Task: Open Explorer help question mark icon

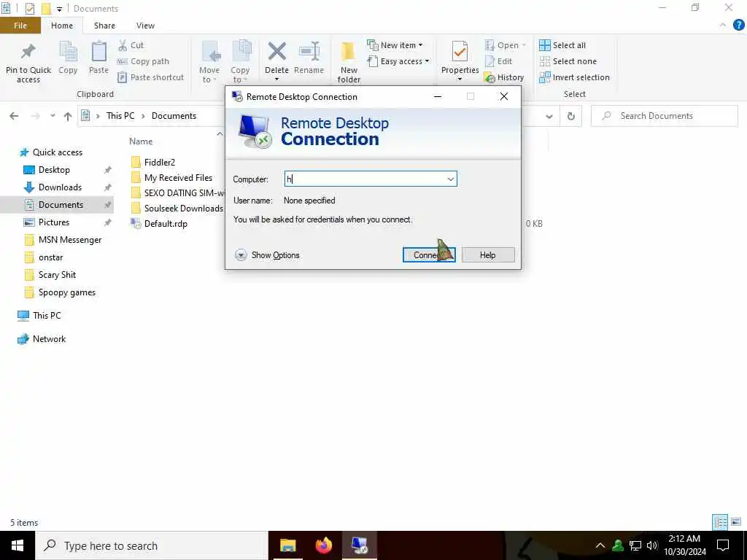Action: [x=738, y=26]
